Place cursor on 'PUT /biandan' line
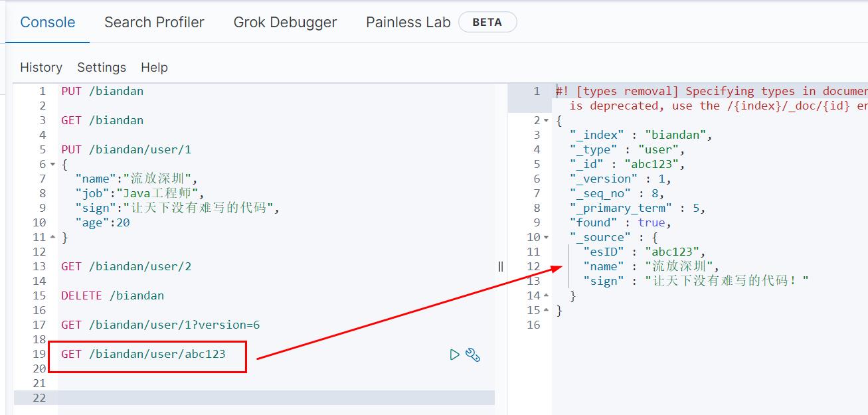The height and width of the screenshot is (415, 868). [102, 91]
